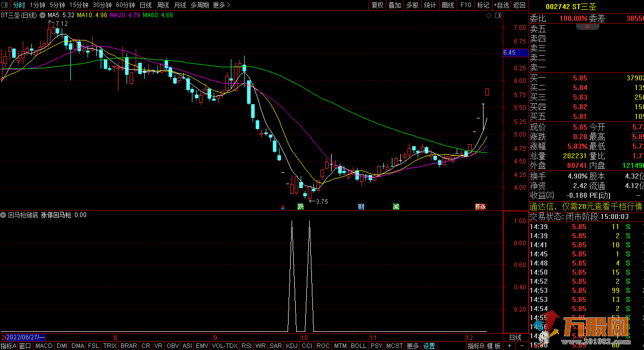The width and height of the screenshot is (644, 350).
Task: Expand the 回马枪绝底 indicator dropdown
Action: coord(4,215)
